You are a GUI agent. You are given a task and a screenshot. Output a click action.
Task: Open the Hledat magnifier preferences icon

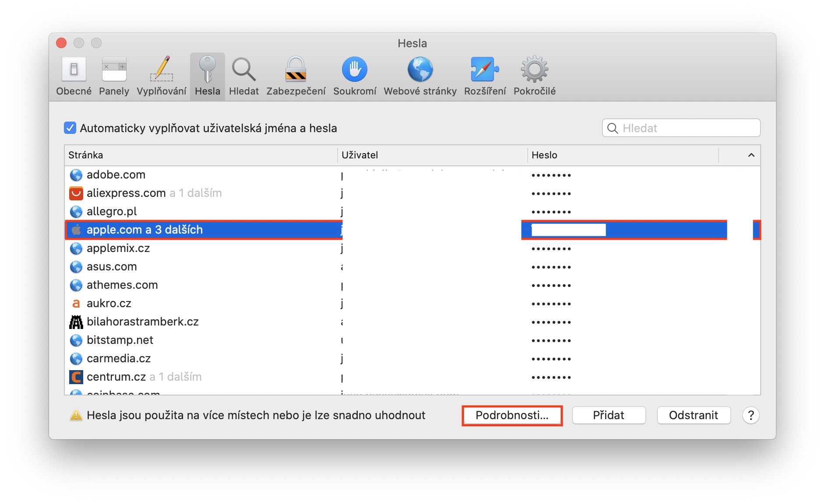pyautogui.click(x=244, y=69)
